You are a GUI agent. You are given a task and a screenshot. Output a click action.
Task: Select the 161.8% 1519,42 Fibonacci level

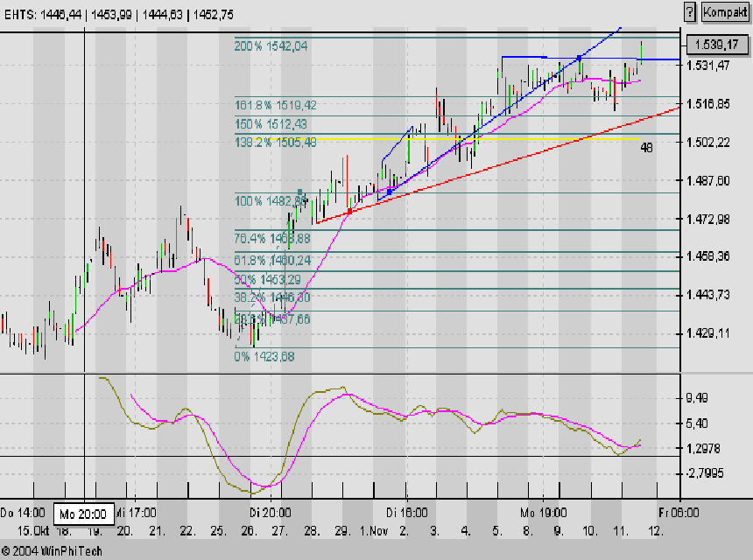coord(275,105)
